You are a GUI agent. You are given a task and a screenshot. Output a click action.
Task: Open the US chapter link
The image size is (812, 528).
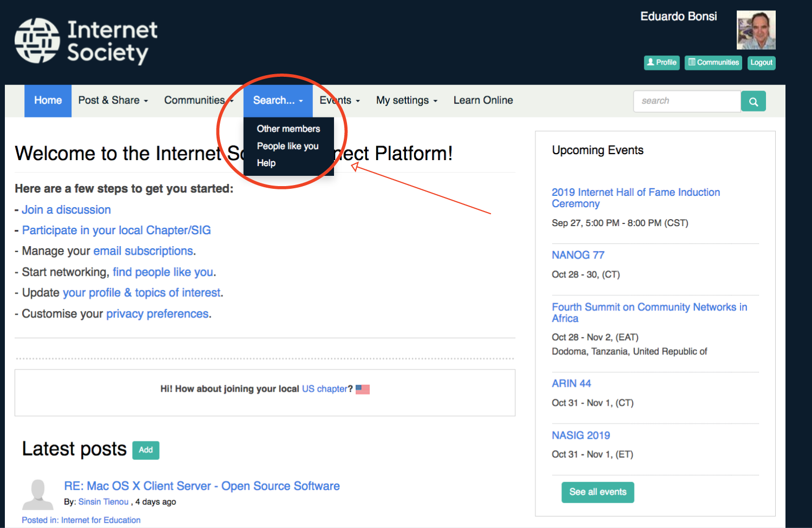[325, 389]
